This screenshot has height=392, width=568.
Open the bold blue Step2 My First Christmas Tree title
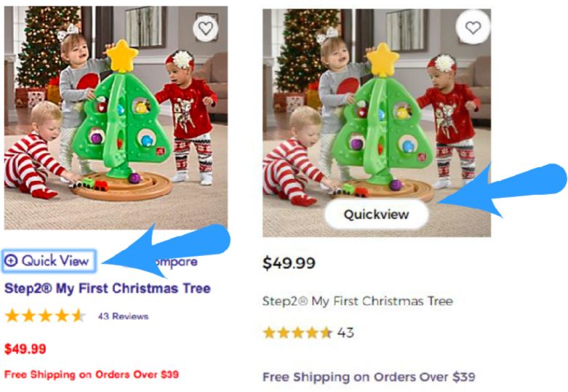[x=108, y=289]
